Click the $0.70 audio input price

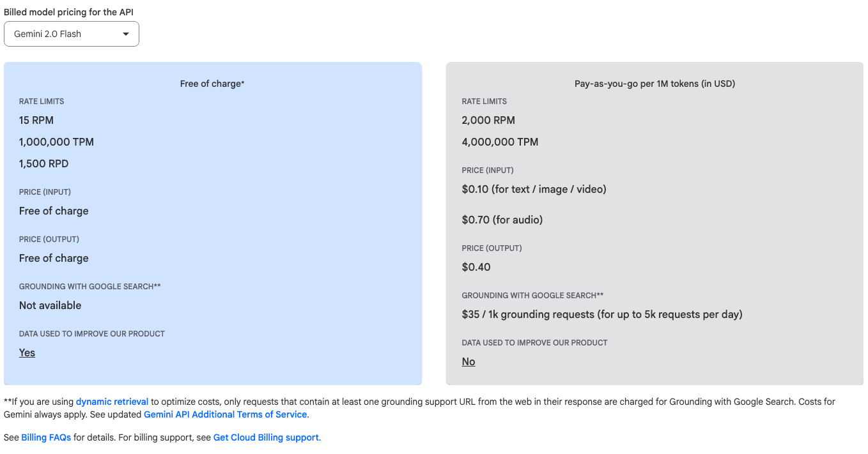pos(502,220)
